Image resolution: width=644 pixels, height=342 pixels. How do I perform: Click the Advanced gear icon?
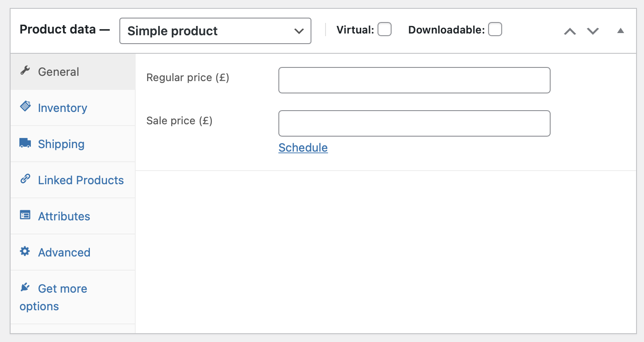25,251
